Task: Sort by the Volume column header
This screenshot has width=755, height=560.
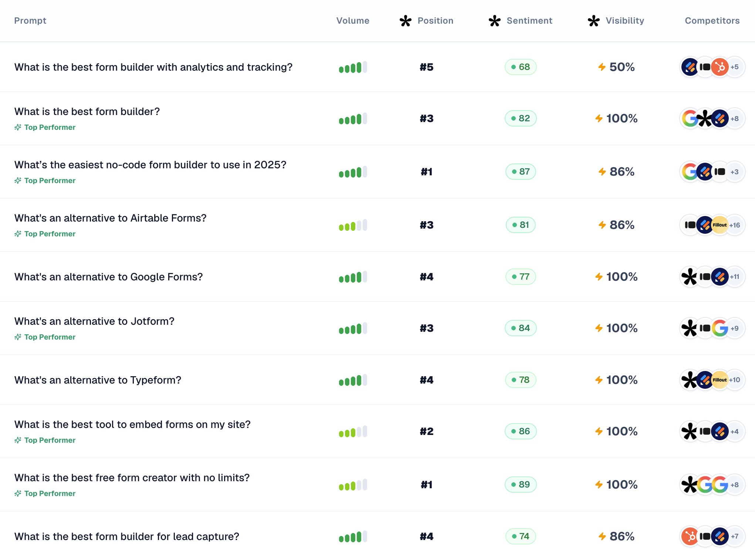Action: tap(353, 21)
